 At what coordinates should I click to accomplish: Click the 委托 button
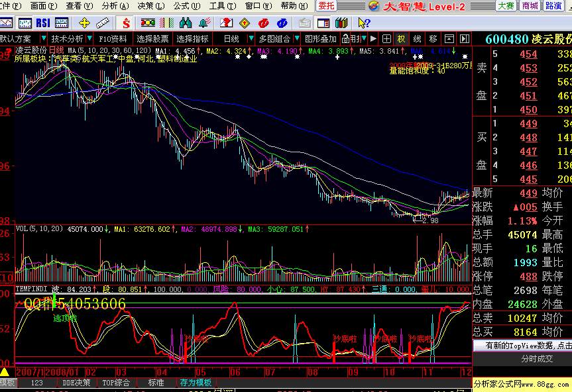325,6
